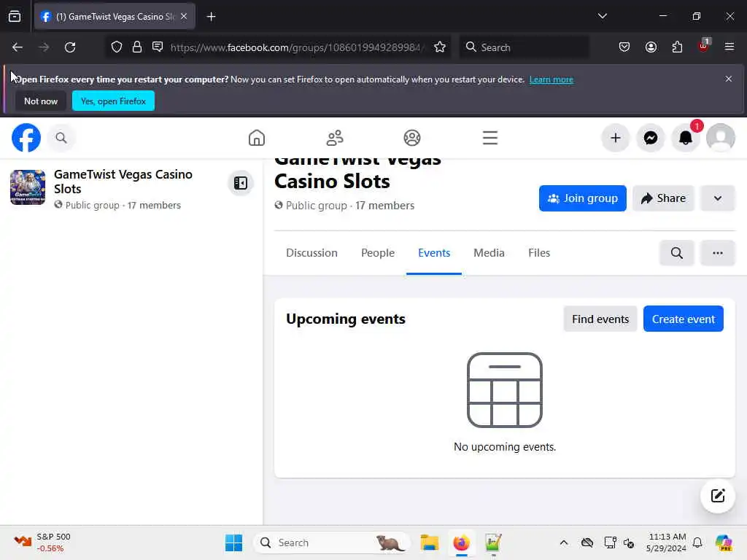Open the Firefox account icon
The height and width of the screenshot is (560, 747).
[x=651, y=47]
